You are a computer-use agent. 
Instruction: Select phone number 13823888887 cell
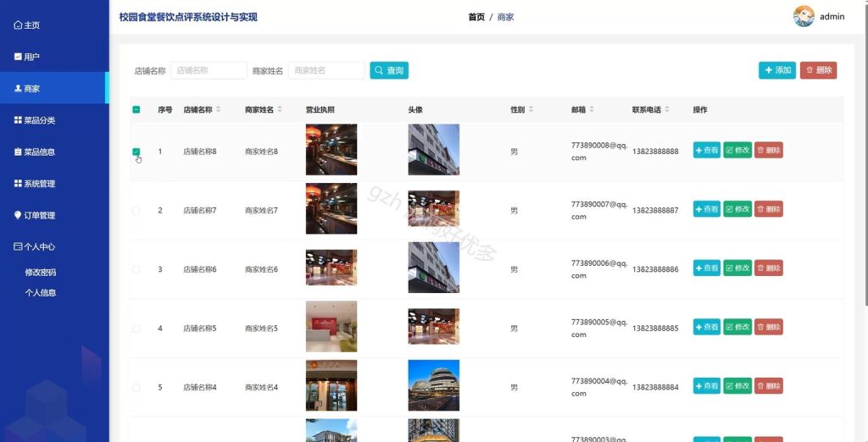point(655,211)
